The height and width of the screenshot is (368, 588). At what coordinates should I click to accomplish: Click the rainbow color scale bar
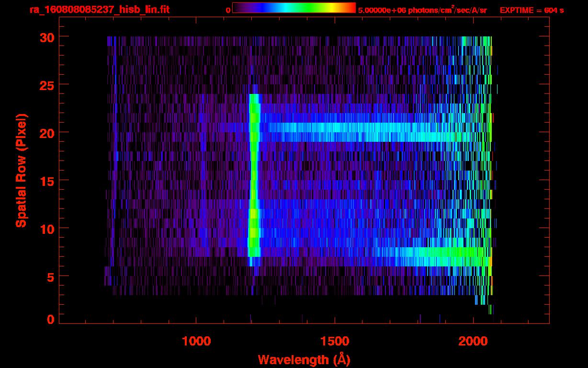[294, 8]
